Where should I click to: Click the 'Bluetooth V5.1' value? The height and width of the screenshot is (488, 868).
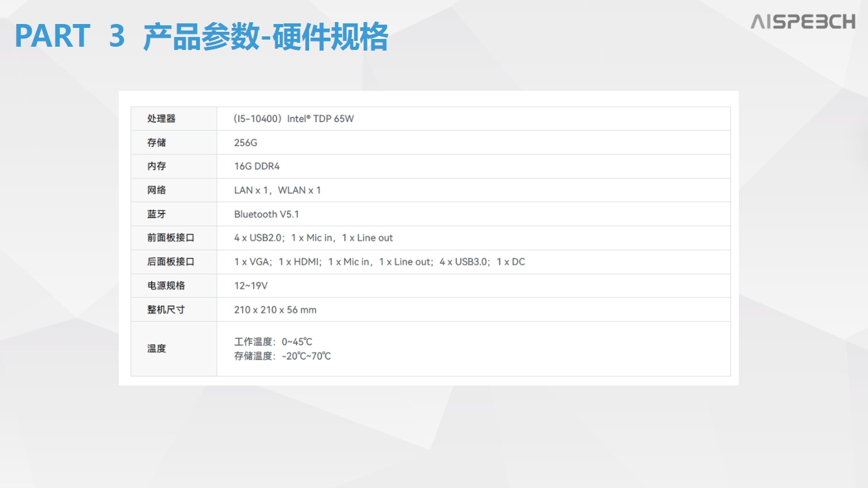click(x=266, y=214)
